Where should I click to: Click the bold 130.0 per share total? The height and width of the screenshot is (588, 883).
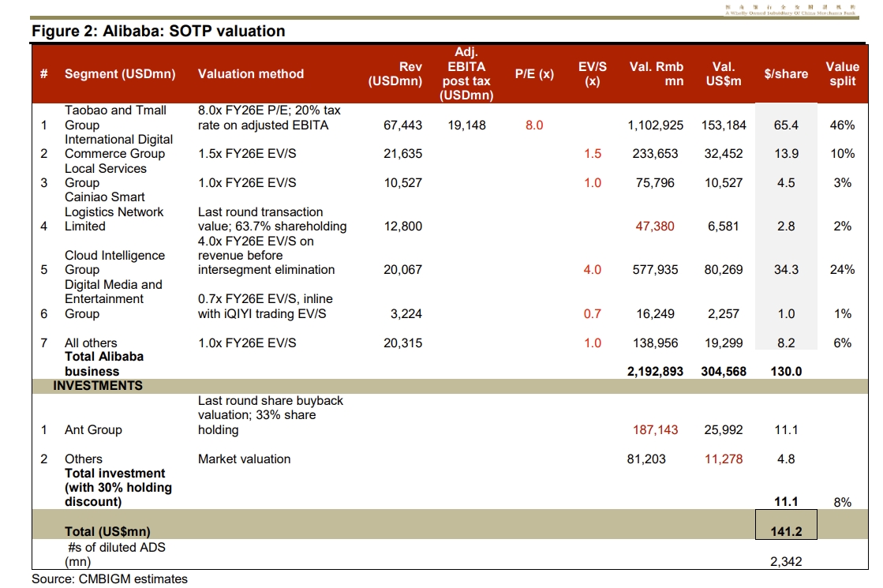tap(786, 372)
